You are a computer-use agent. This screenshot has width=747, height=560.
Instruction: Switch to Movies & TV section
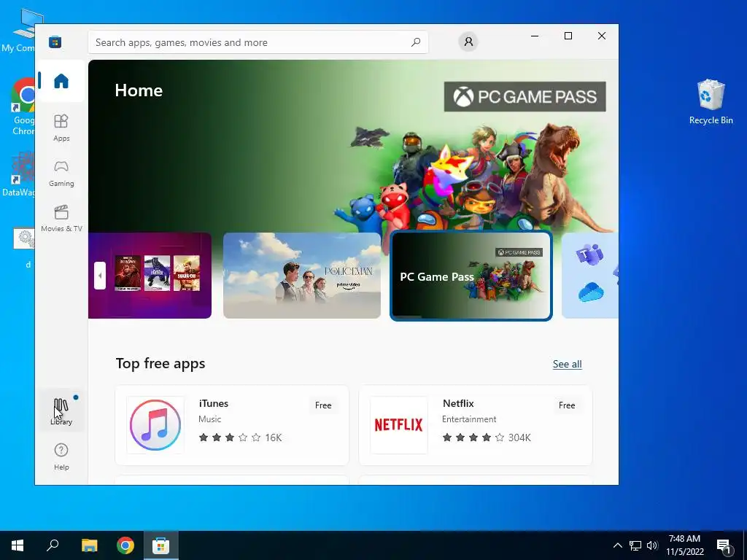[x=61, y=219]
